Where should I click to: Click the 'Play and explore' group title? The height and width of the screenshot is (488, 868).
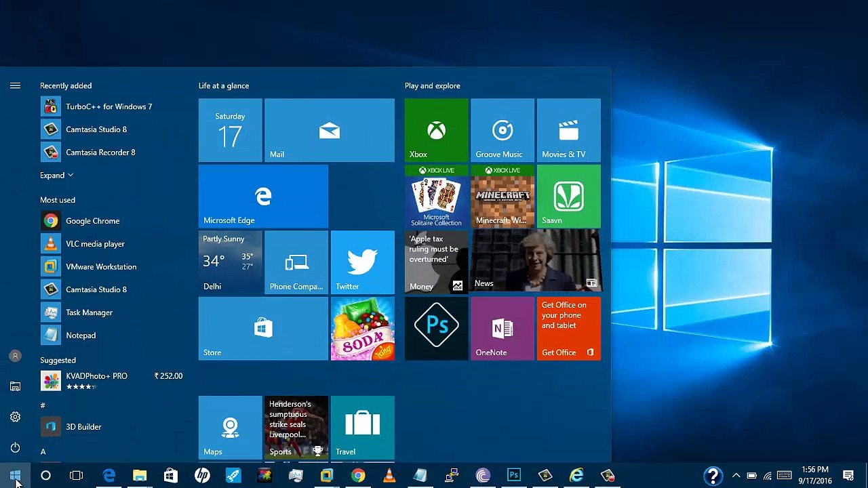click(x=433, y=86)
